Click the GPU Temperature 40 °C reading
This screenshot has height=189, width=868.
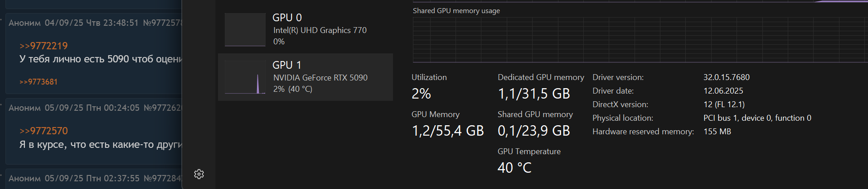[x=514, y=168]
